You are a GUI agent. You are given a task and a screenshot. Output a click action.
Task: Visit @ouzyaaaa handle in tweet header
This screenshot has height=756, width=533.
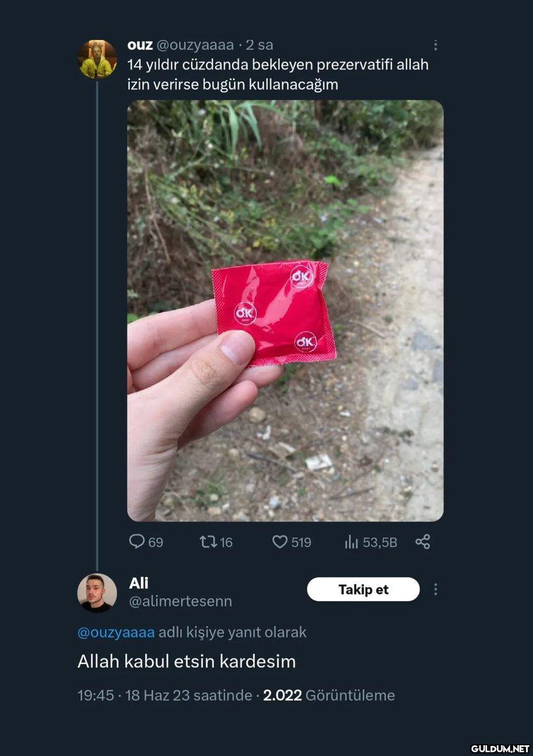tap(195, 45)
